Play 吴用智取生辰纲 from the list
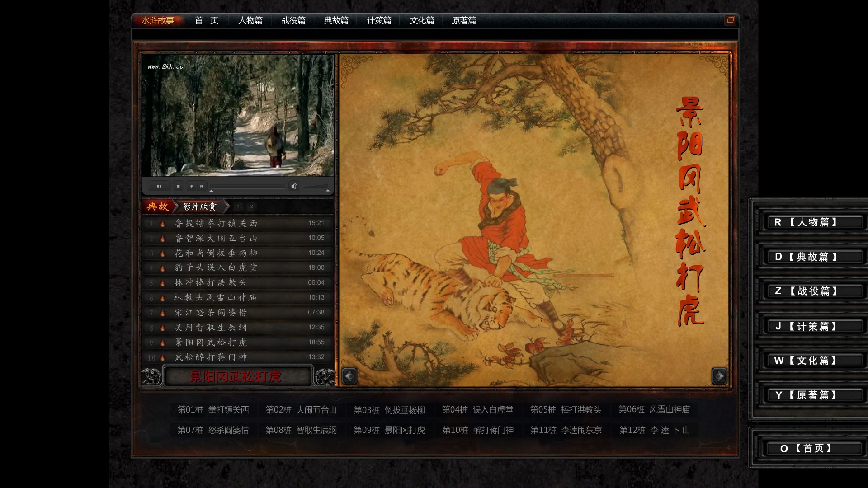The width and height of the screenshot is (868, 488). tap(238, 328)
